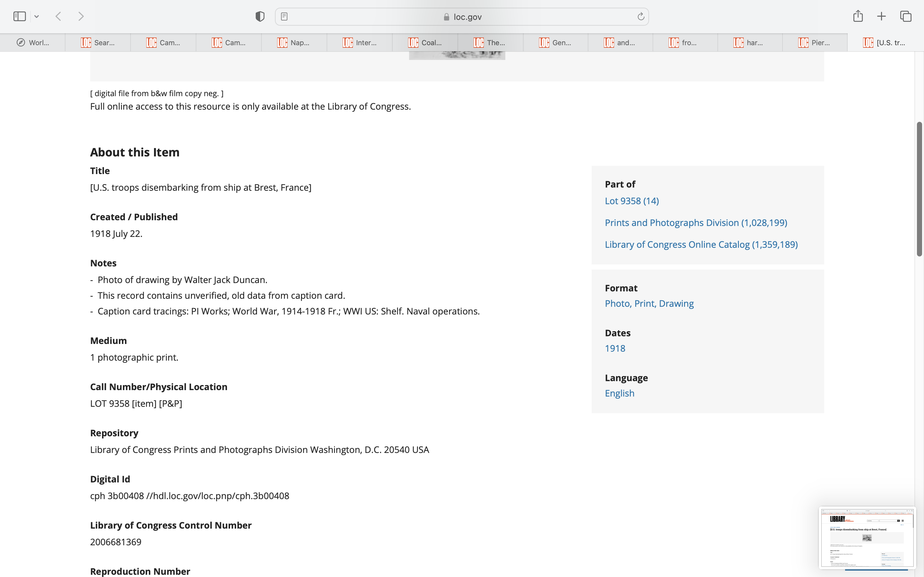Screen dimensions: 924x577
Task: Go back to the previous page
Action: point(58,16)
